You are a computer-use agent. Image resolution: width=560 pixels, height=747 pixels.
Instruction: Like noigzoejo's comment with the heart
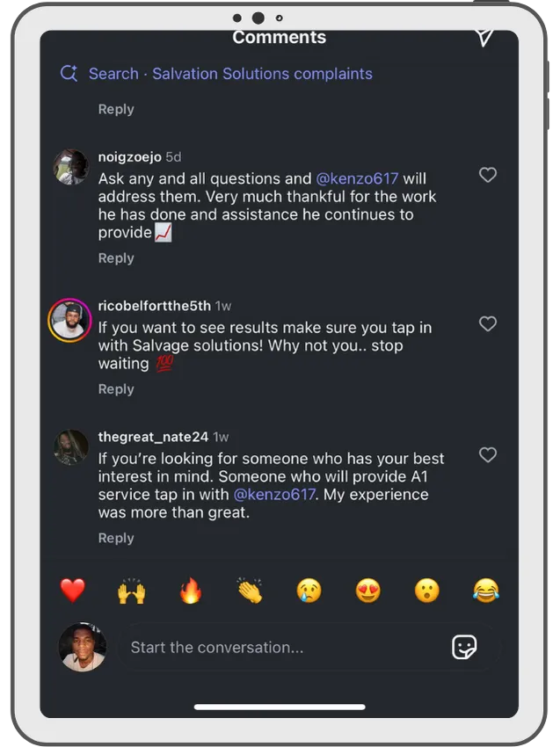tap(488, 175)
